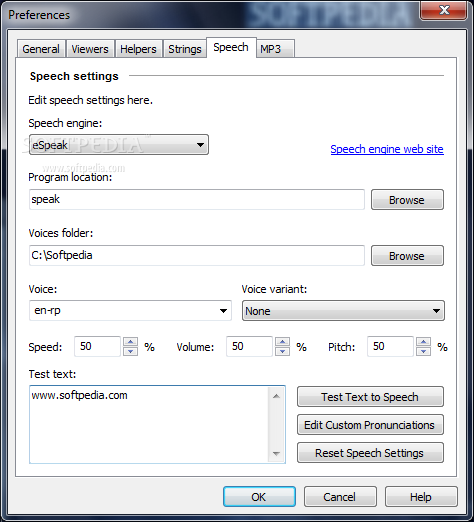Decrease Volume with the down arrow

(x=282, y=351)
